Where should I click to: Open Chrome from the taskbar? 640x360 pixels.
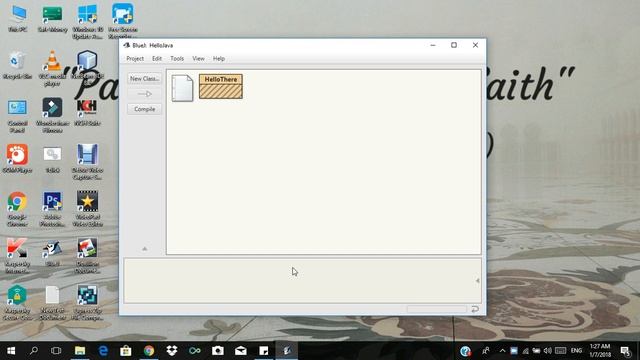149,351
